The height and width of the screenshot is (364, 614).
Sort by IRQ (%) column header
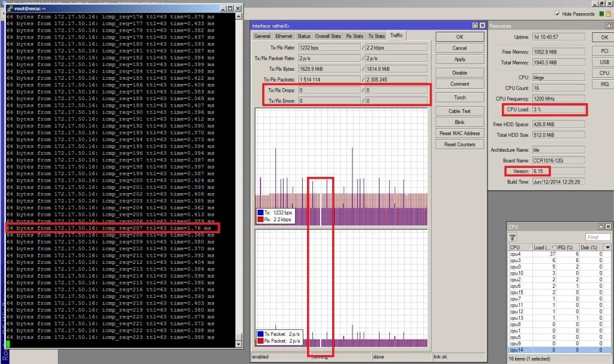tap(568, 248)
